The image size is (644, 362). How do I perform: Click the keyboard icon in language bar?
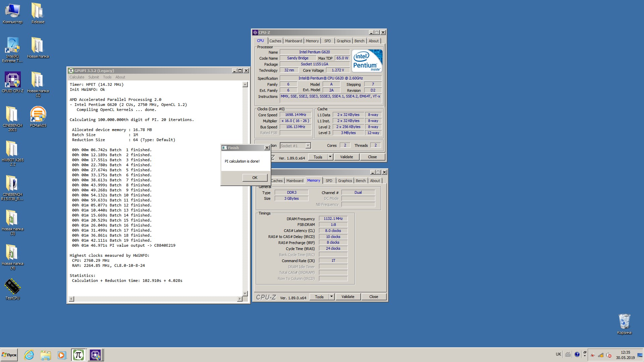(x=568, y=354)
